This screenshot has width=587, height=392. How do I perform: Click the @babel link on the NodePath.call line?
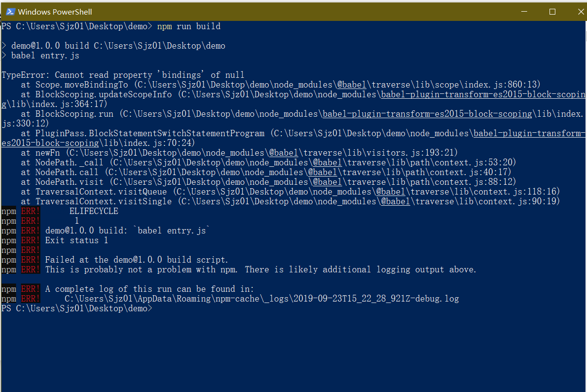coord(322,172)
